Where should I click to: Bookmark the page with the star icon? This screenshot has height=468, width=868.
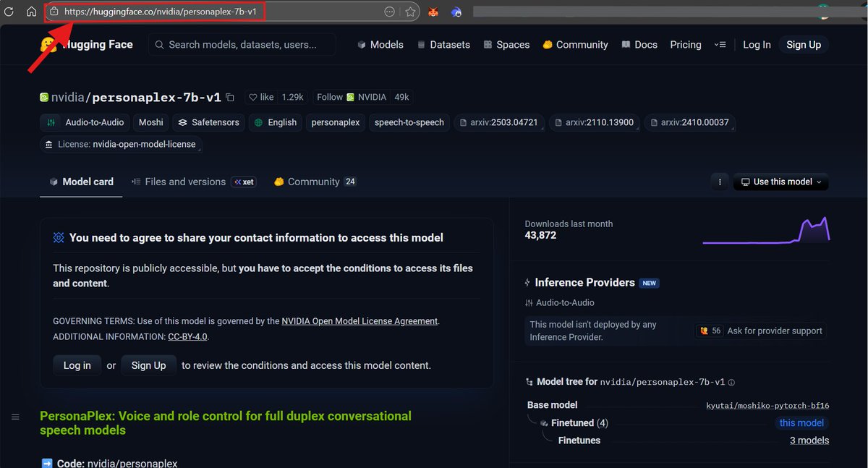[409, 12]
